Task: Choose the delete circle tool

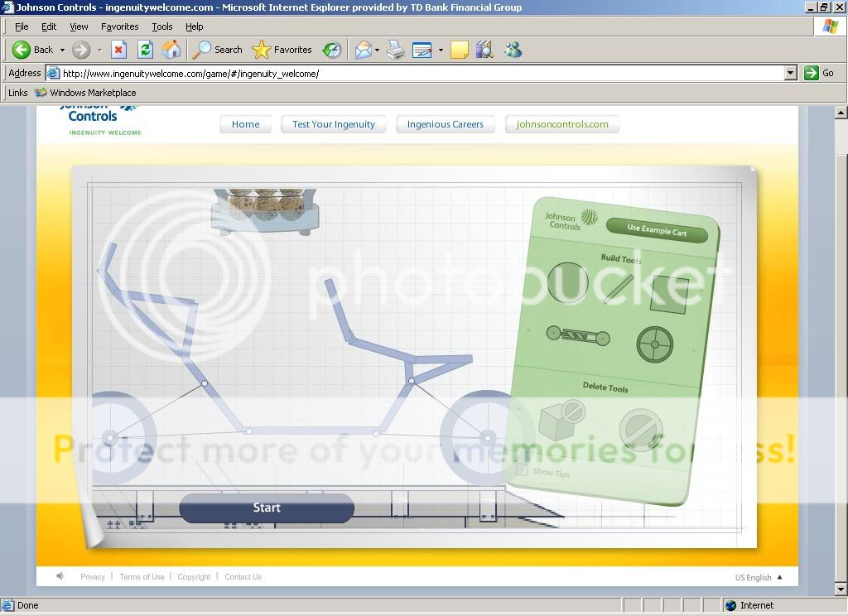Action: (x=641, y=430)
